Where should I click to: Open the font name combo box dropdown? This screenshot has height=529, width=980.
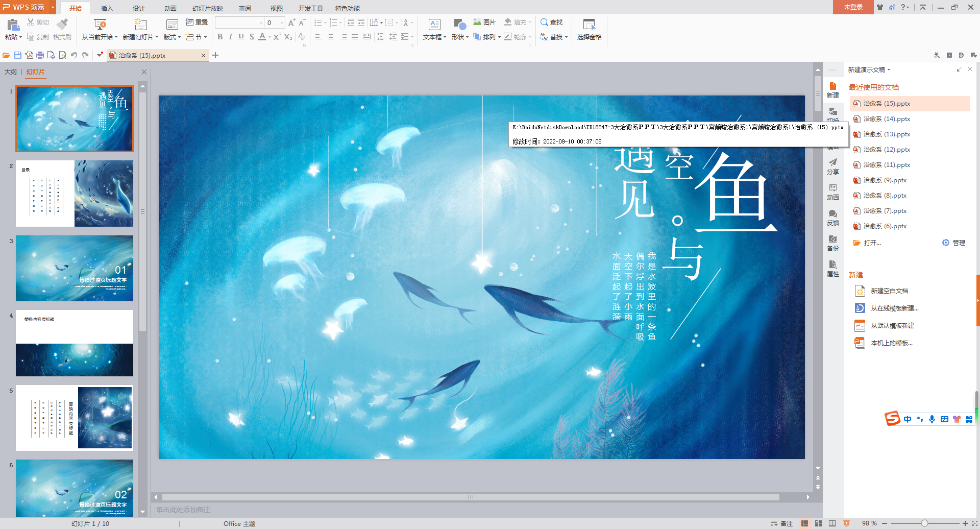(x=261, y=23)
